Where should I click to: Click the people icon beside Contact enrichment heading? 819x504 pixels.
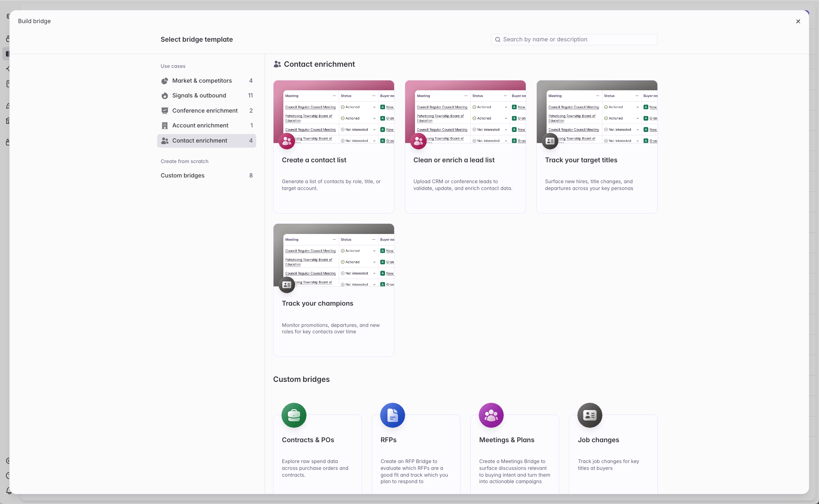click(277, 64)
